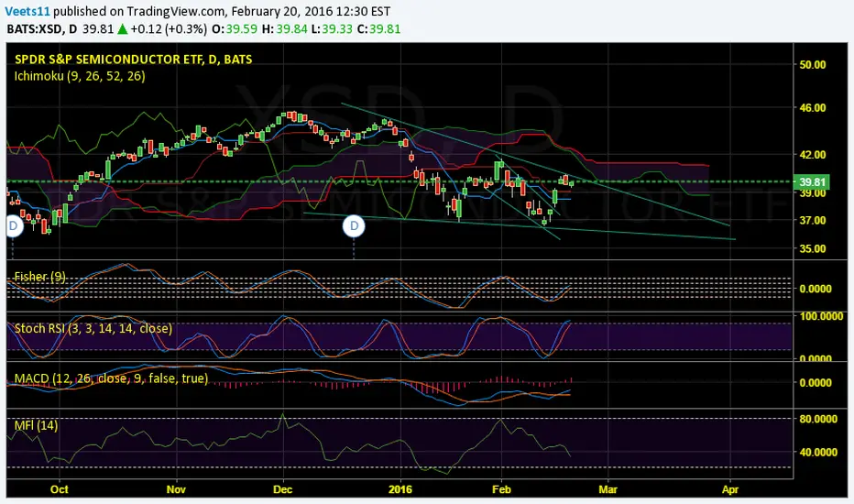The image size is (854, 504).
Task: Click the low value L:39.33
Action: tap(332, 29)
